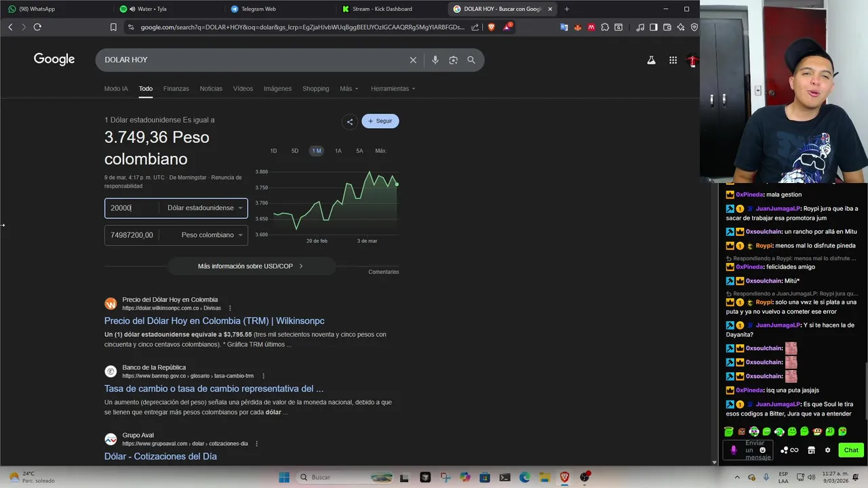The image size is (868, 488).
Task: Open the Google apps grid
Action: point(673,60)
